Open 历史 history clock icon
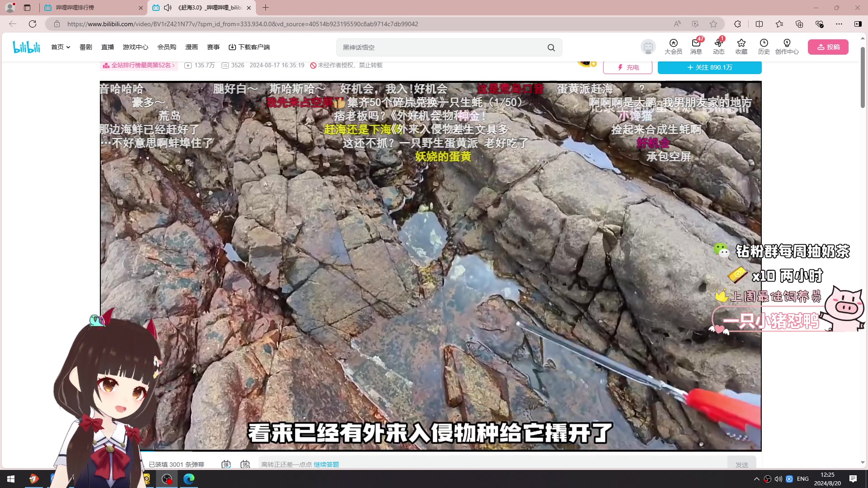The image size is (868, 488). [764, 47]
